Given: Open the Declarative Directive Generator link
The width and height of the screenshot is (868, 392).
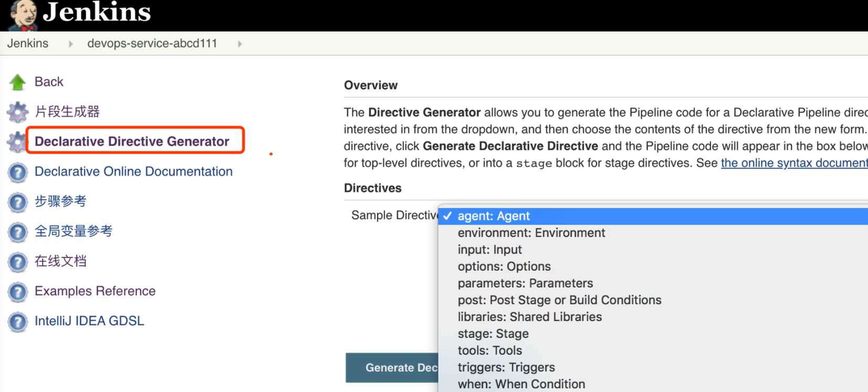Looking at the screenshot, I should coord(132,141).
